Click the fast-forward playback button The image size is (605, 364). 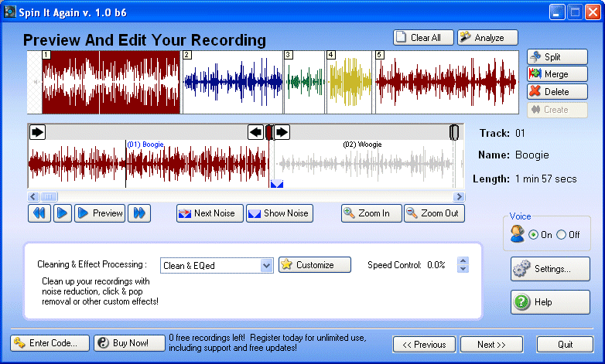[139, 213]
